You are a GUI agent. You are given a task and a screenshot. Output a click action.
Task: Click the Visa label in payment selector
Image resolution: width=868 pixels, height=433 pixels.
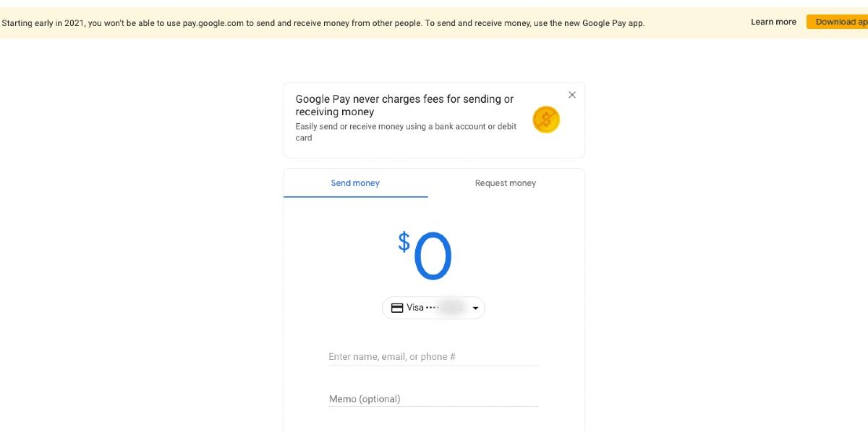tap(415, 308)
